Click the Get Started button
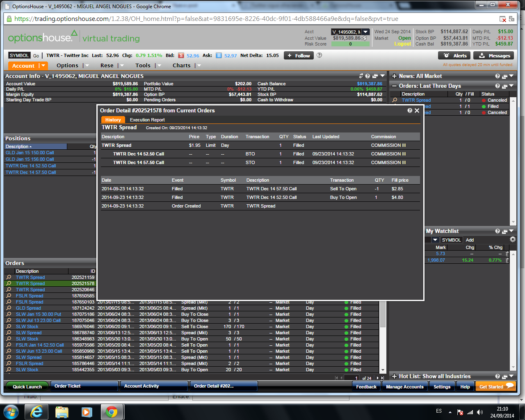Viewport: 525px width, 420px height. (x=495, y=386)
